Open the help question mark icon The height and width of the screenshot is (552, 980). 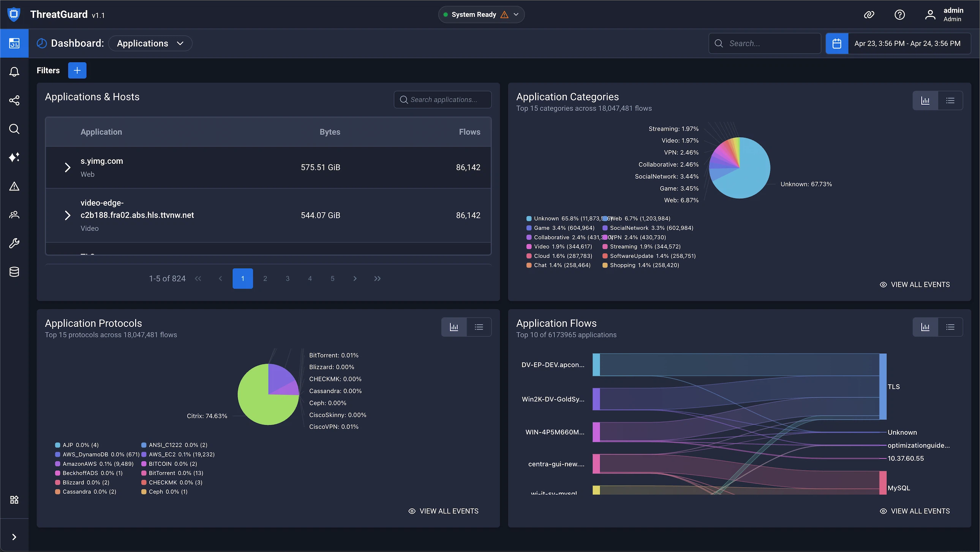click(899, 15)
